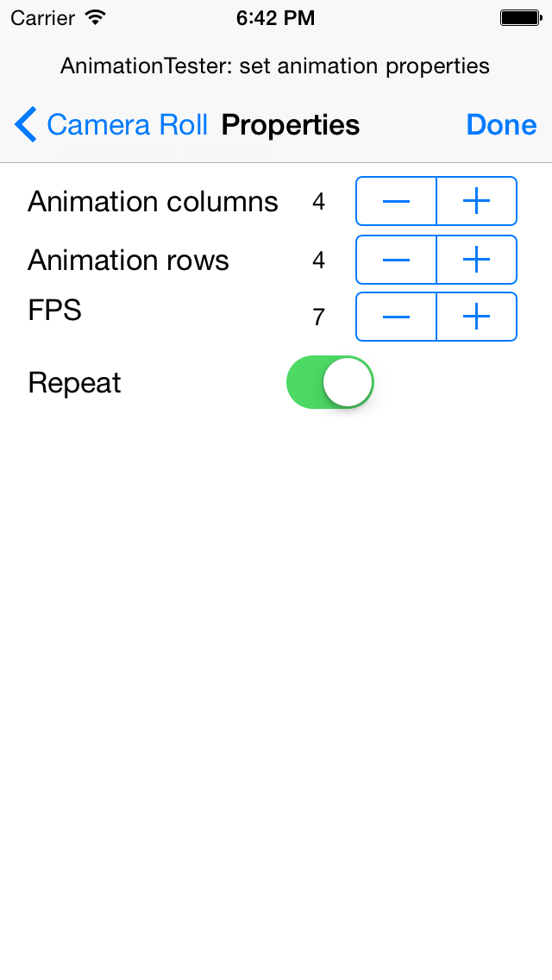Tap the AnimationTester header text
552x980 pixels.
click(x=274, y=66)
